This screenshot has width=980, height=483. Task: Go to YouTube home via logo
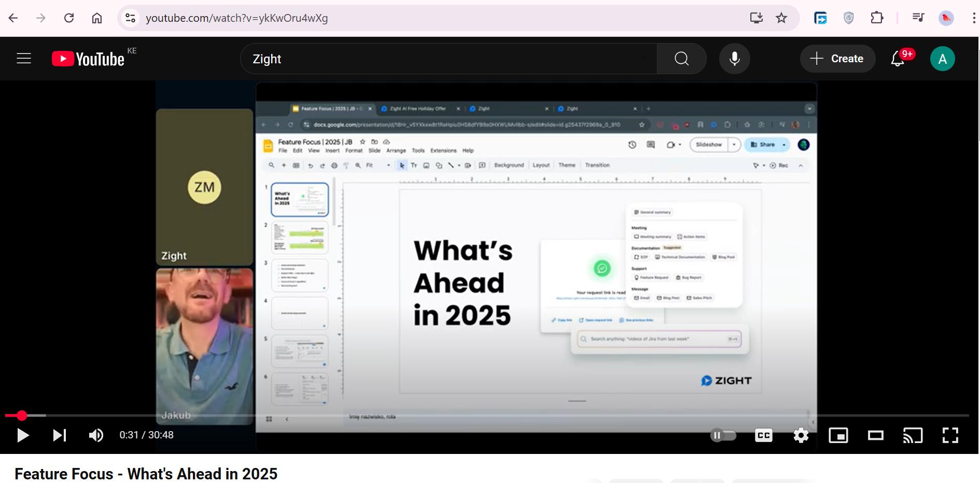pos(88,59)
